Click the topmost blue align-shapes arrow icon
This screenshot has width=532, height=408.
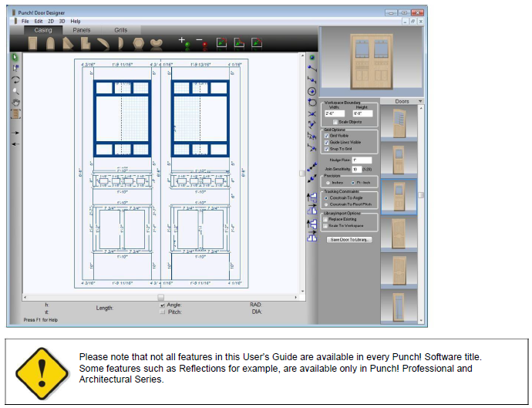coord(311,197)
